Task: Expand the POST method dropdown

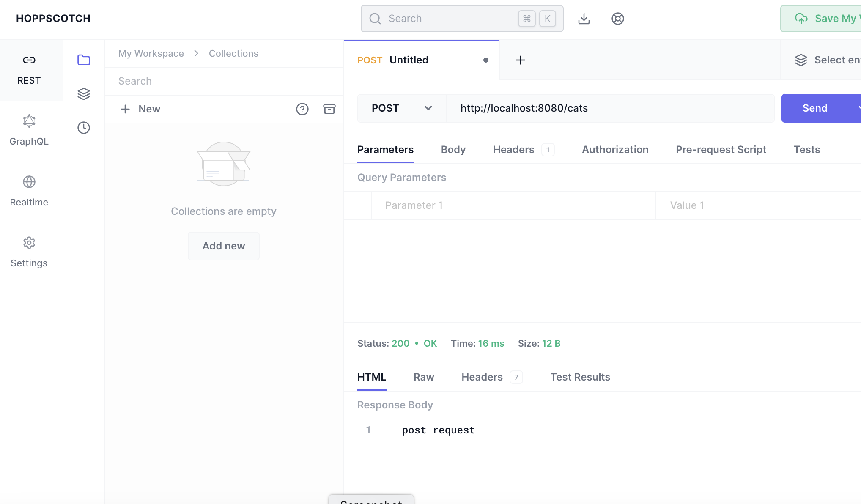Action: pos(401,108)
